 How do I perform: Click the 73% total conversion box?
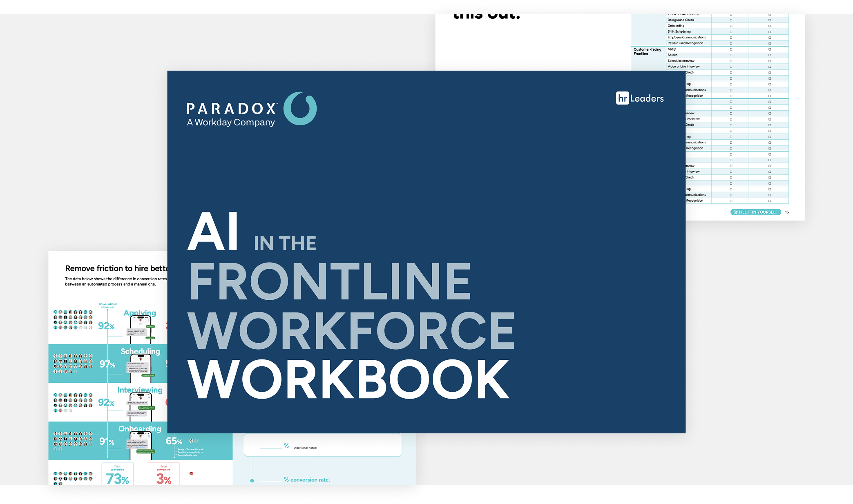pyautogui.click(x=117, y=474)
